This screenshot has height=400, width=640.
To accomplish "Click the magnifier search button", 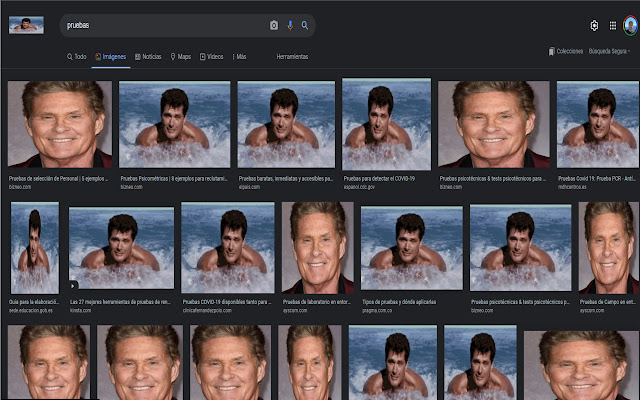I will point(305,25).
